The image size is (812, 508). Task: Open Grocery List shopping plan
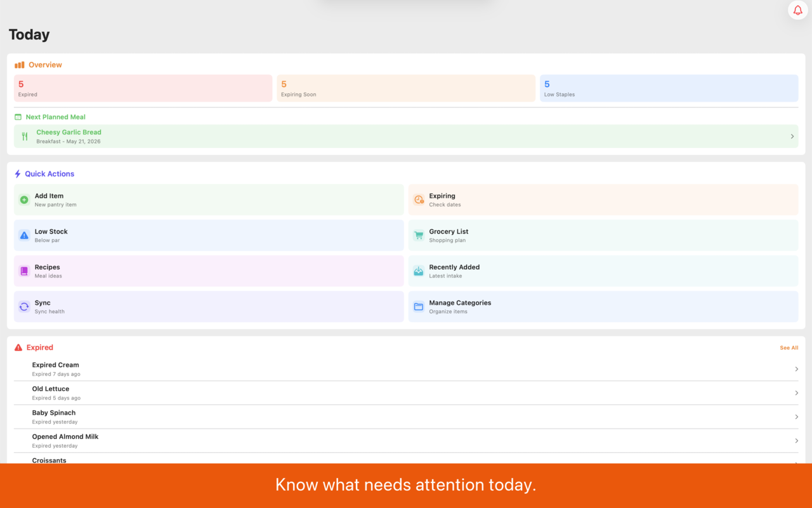coord(603,236)
